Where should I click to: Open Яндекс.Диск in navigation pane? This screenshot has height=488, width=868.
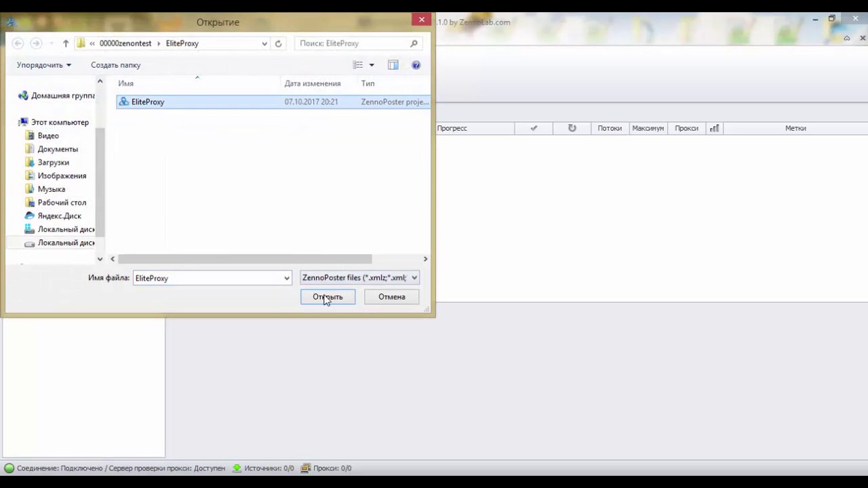click(53, 216)
